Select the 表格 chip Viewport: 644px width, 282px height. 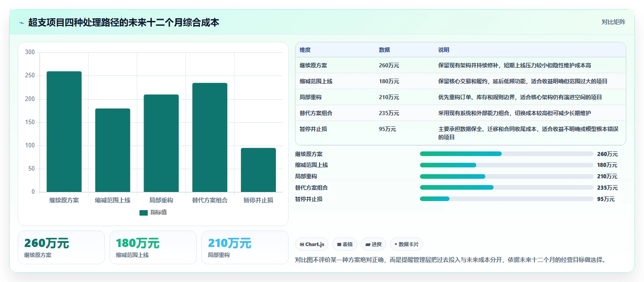point(345,244)
